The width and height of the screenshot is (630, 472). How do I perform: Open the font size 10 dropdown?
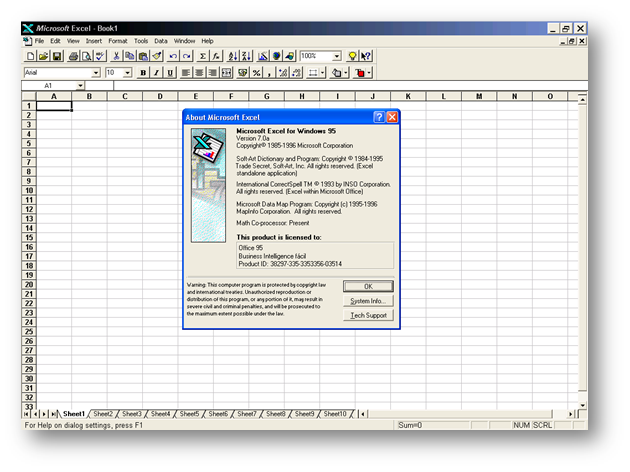coord(127,73)
